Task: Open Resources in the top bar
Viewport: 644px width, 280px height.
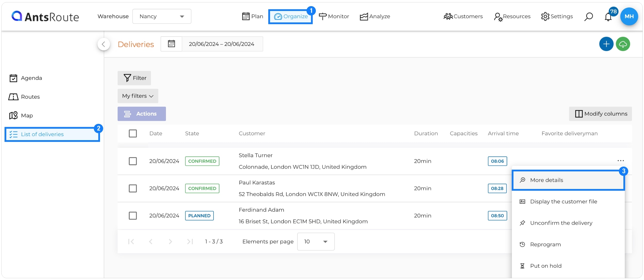Action: pos(512,16)
